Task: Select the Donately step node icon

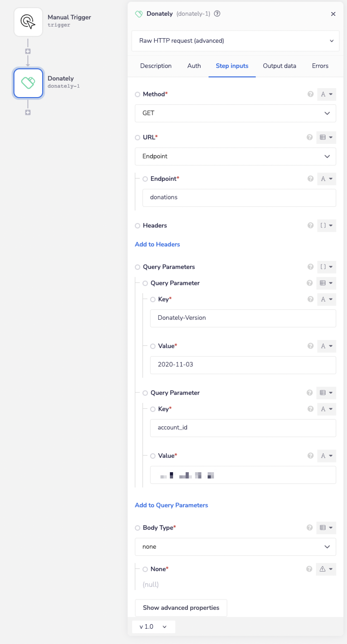Action: 28,83
